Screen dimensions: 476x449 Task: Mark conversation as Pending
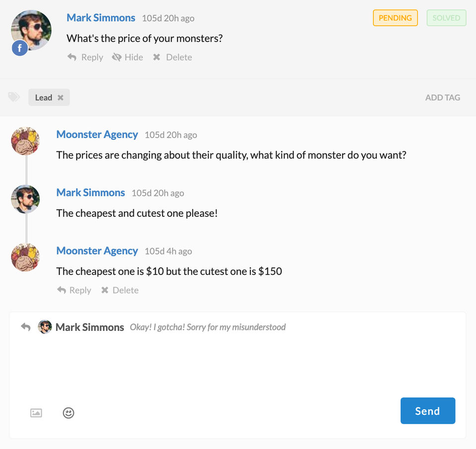[x=395, y=18]
